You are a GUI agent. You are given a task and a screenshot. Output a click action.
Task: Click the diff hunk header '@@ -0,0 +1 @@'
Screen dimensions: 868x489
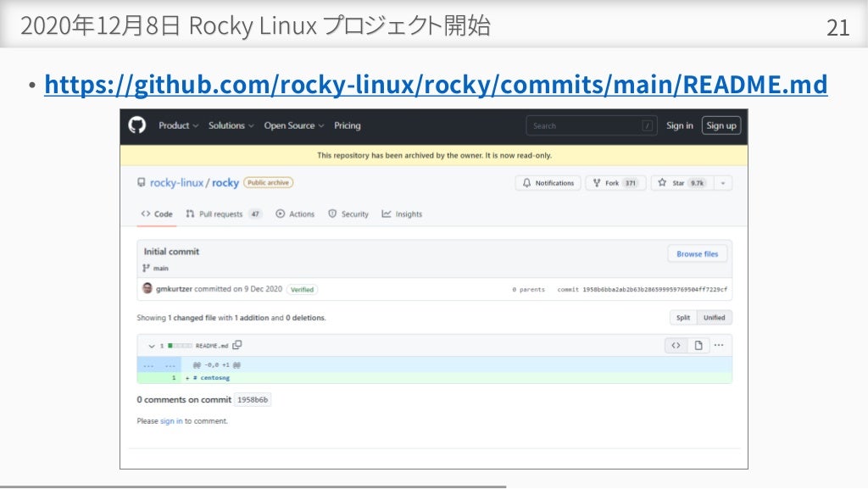[x=216, y=365]
